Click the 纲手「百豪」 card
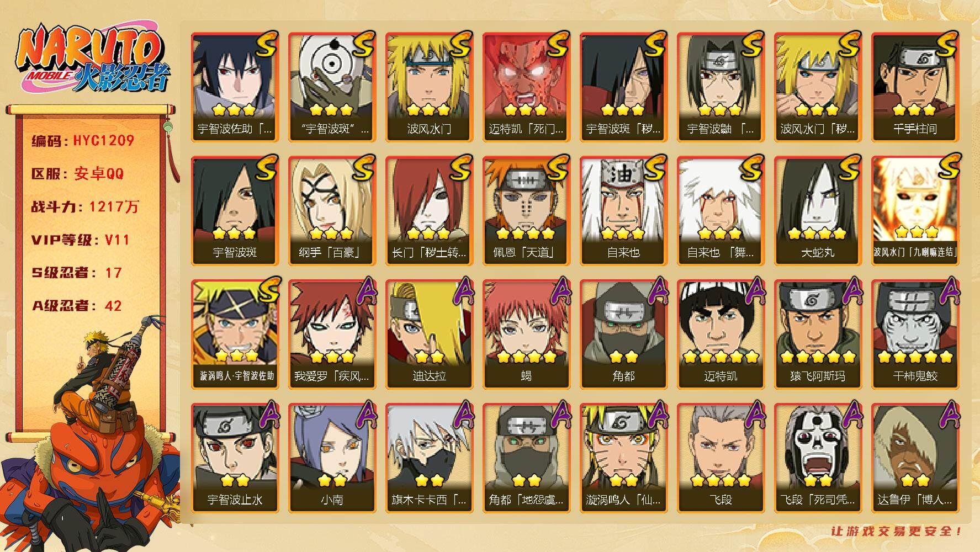 click(x=332, y=210)
